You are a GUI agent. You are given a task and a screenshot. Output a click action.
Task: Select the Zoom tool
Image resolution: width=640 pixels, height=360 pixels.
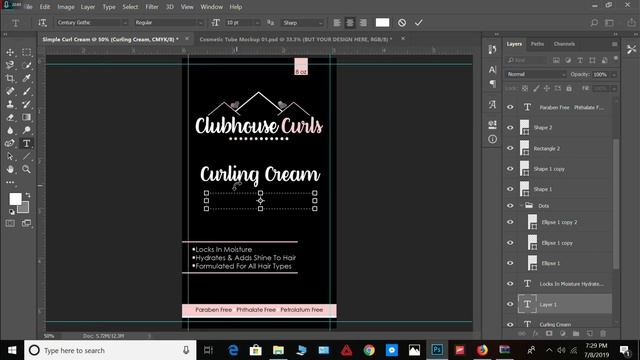[27, 169]
